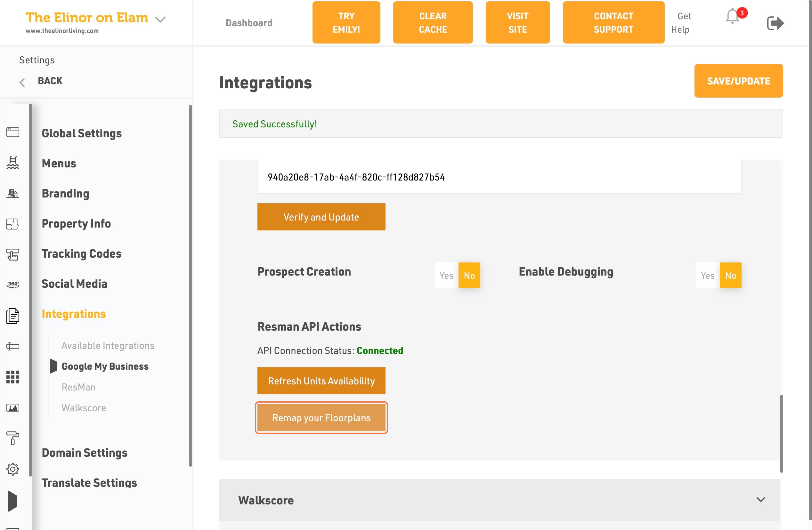The height and width of the screenshot is (530, 812).
Task: Click the Saved Successfully! message
Action: pyautogui.click(x=275, y=124)
